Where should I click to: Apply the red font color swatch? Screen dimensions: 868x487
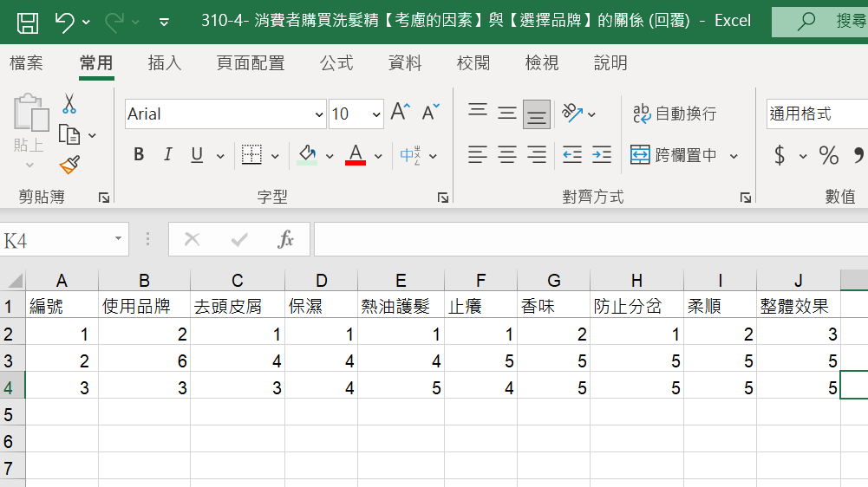[356, 155]
